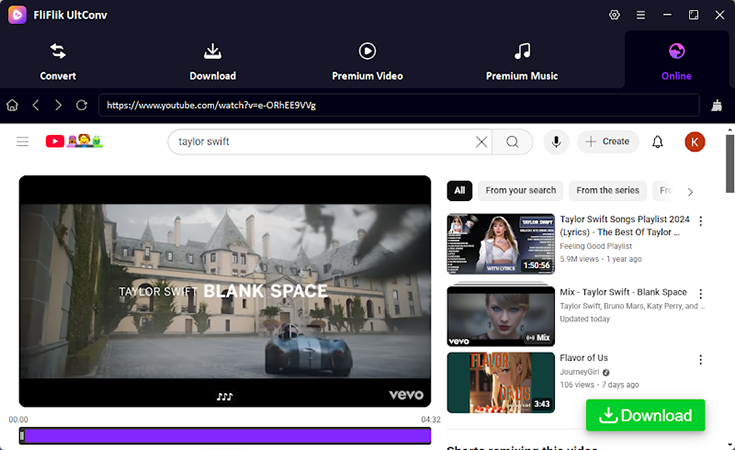Open options for Flavor of Us
This screenshot has width=735, height=450.
click(700, 360)
